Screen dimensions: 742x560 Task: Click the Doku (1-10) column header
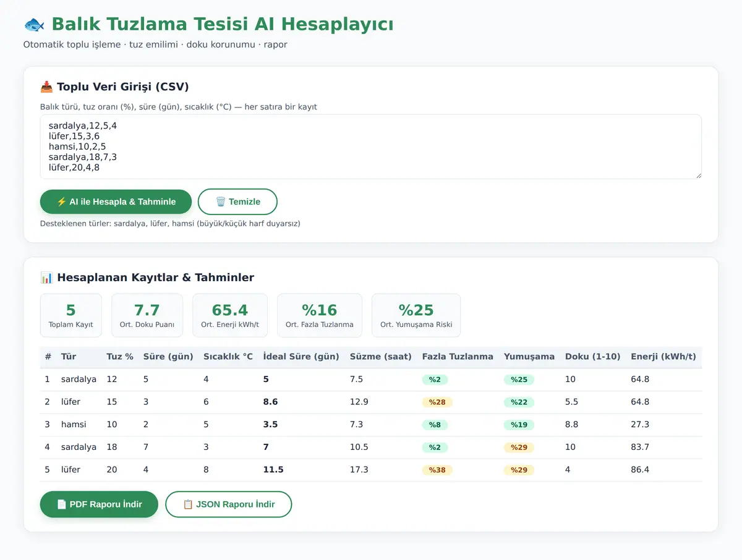pos(593,357)
